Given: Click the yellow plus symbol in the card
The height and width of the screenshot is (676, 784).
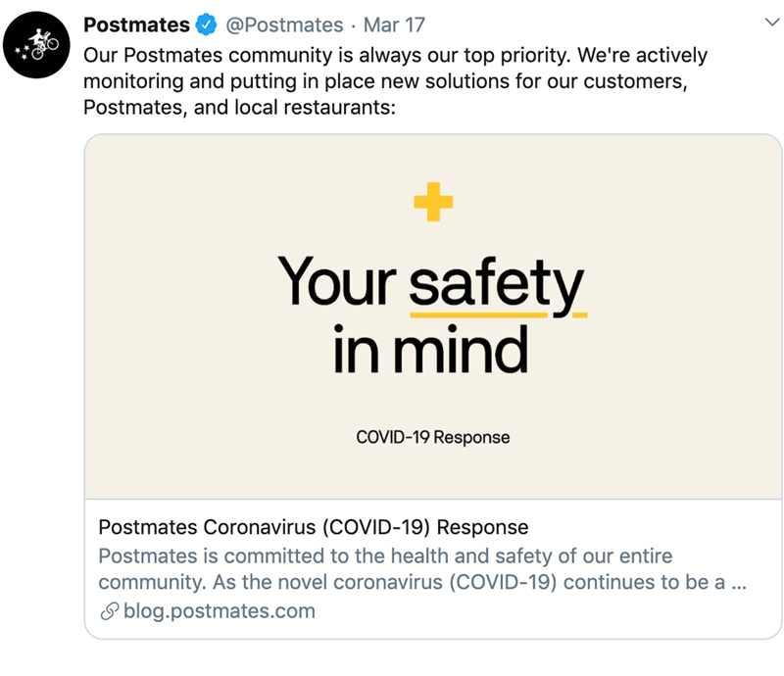Looking at the screenshot, I should click(433, 202).
